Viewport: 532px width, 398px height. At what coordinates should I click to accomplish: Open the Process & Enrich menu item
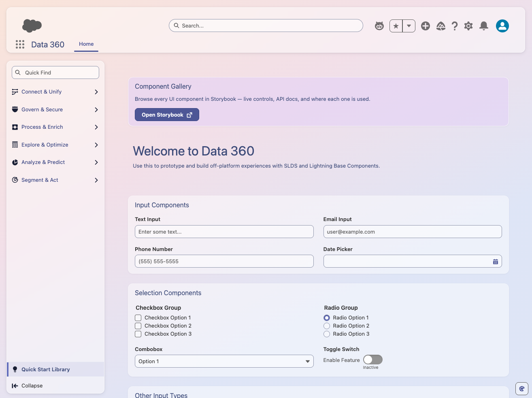pos(55,127)
